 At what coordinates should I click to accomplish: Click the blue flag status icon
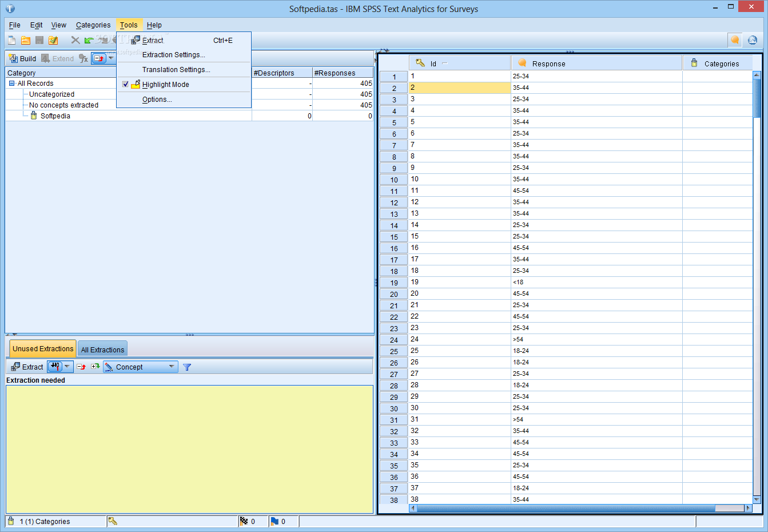click(x=274, y=521)
